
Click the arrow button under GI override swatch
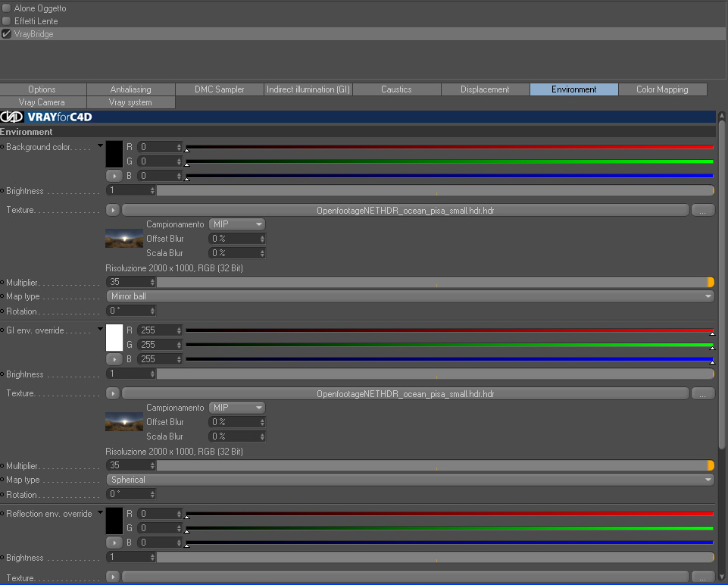coord(114,359)
